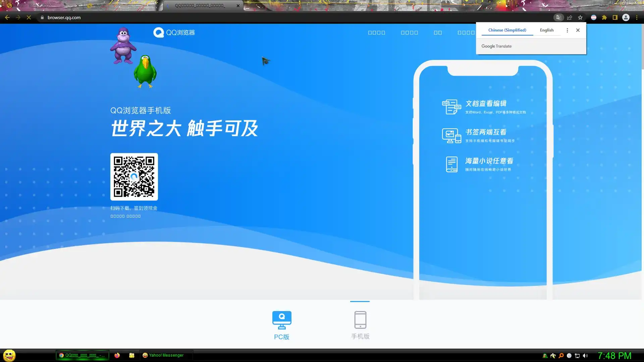This screenshot has height=362, width=644.
Task: Click the QR code image
Action: [x=134, y=177]
